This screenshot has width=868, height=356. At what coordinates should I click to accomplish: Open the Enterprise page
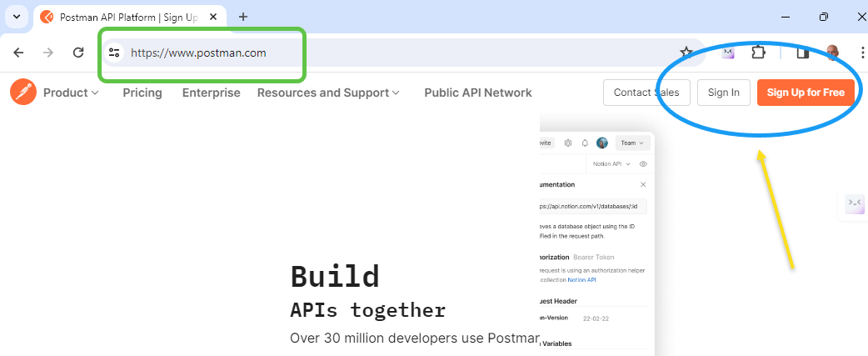(211, 93)
